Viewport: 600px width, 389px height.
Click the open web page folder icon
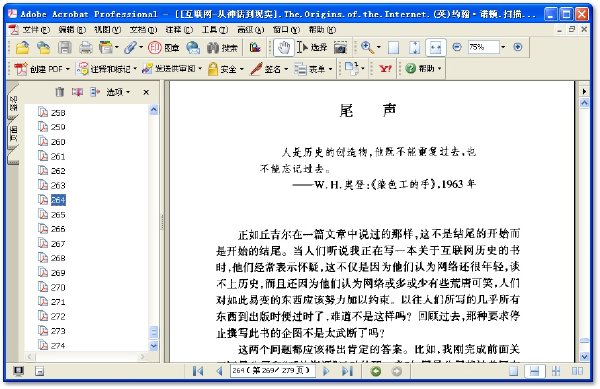click(x=43, y=47)
